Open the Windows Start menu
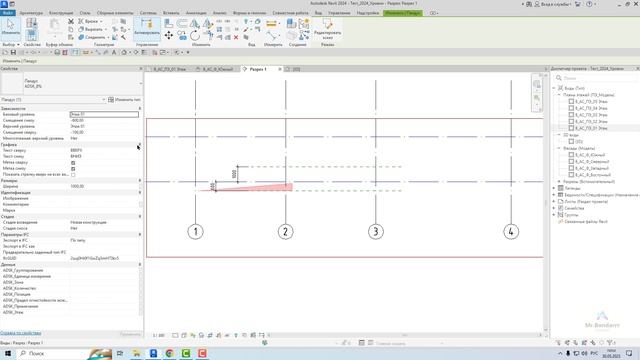Viewport: 640px width, 360px height. (7, 353)
